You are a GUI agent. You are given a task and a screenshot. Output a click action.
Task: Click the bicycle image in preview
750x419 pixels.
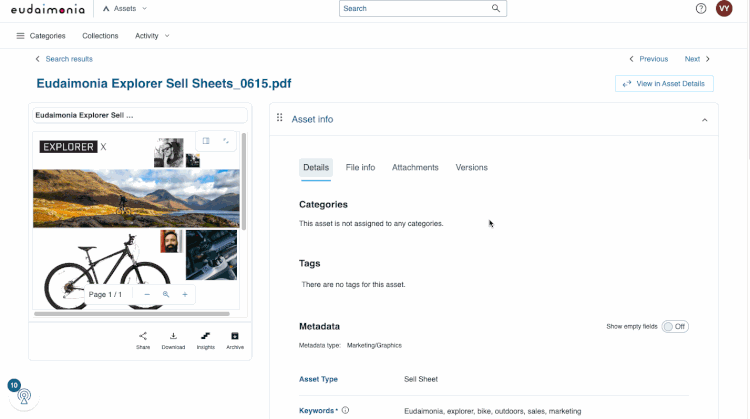click(107, 273)
